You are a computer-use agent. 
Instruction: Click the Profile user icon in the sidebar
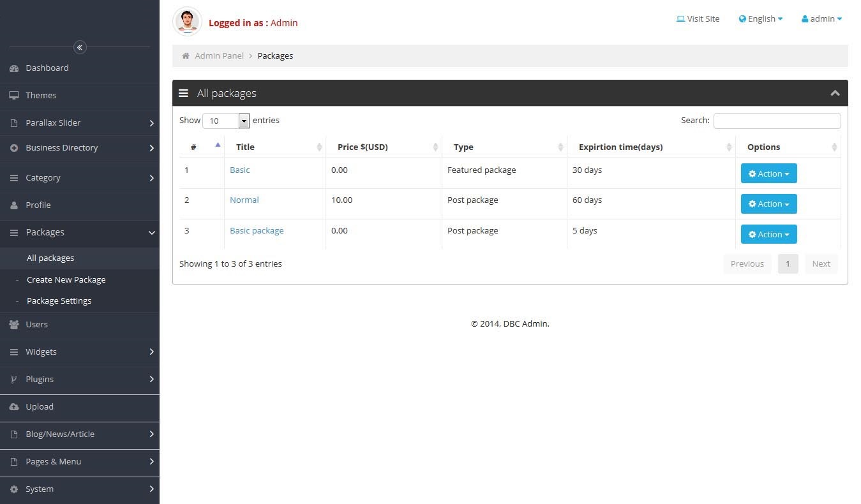14,205
